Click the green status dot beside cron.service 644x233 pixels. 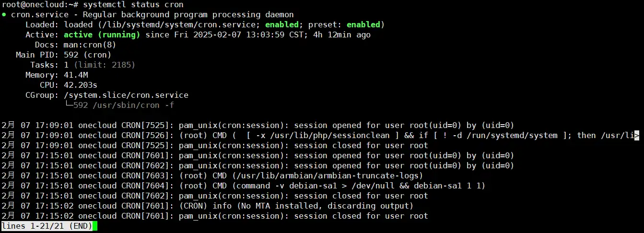4,14
